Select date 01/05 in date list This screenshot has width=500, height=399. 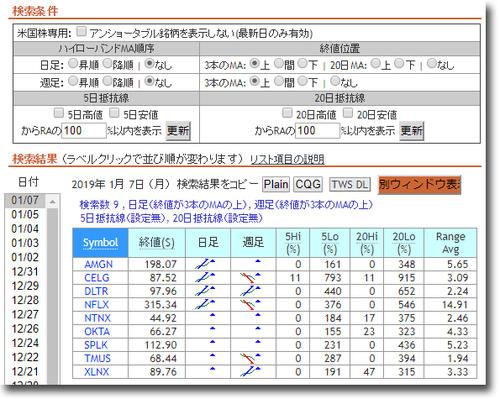[x=25, y=215]
